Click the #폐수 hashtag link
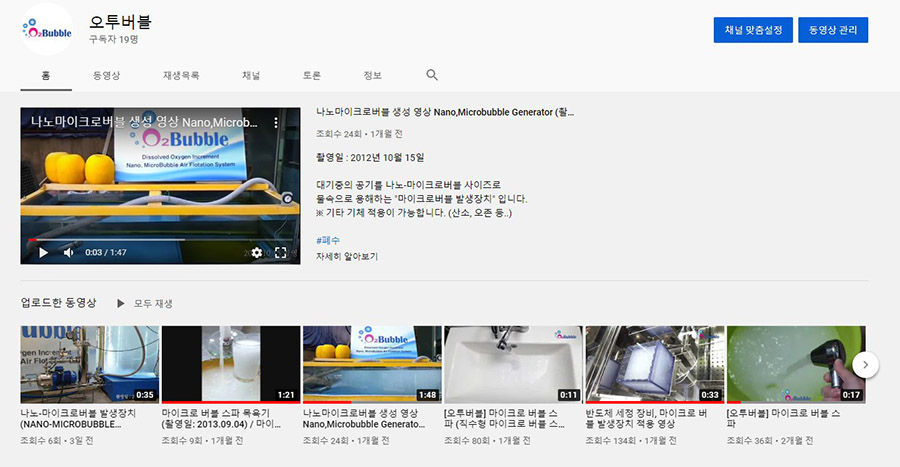Screen dimensions: 900x467 (x=328, y=240)
